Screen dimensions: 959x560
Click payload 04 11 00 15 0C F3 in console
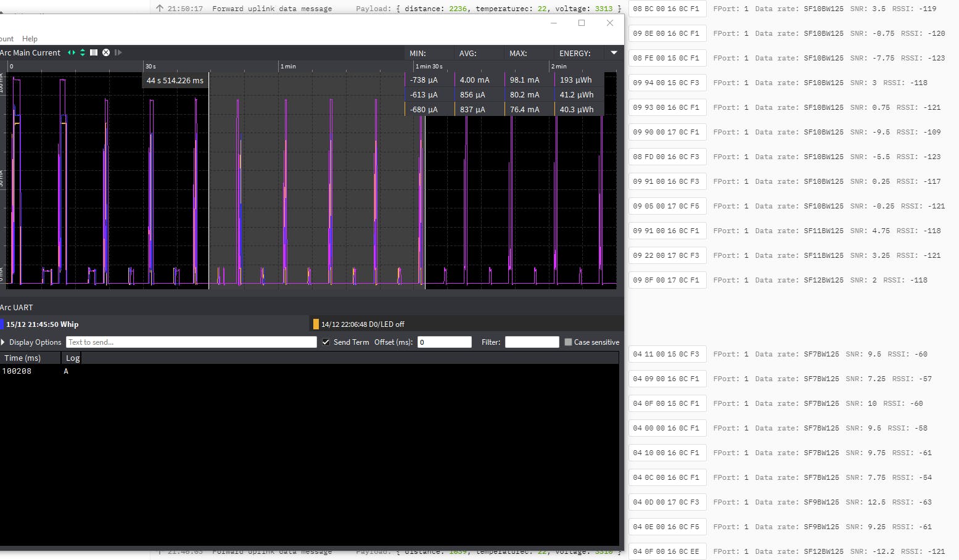[666, 354]
